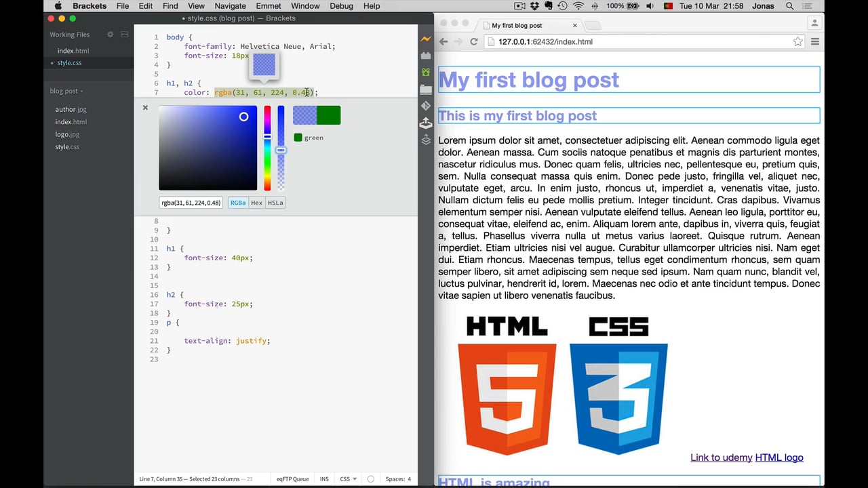Image resolution: width=868 pixels, height=488 pixels.
Task: Open the eqFTP Queue panel
Action: coord(293,479)
